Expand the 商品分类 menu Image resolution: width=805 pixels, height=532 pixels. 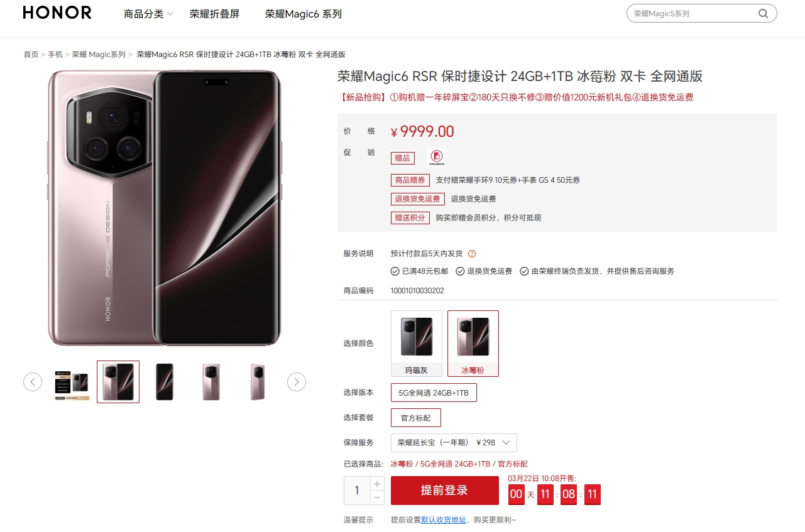pos(148,14)
